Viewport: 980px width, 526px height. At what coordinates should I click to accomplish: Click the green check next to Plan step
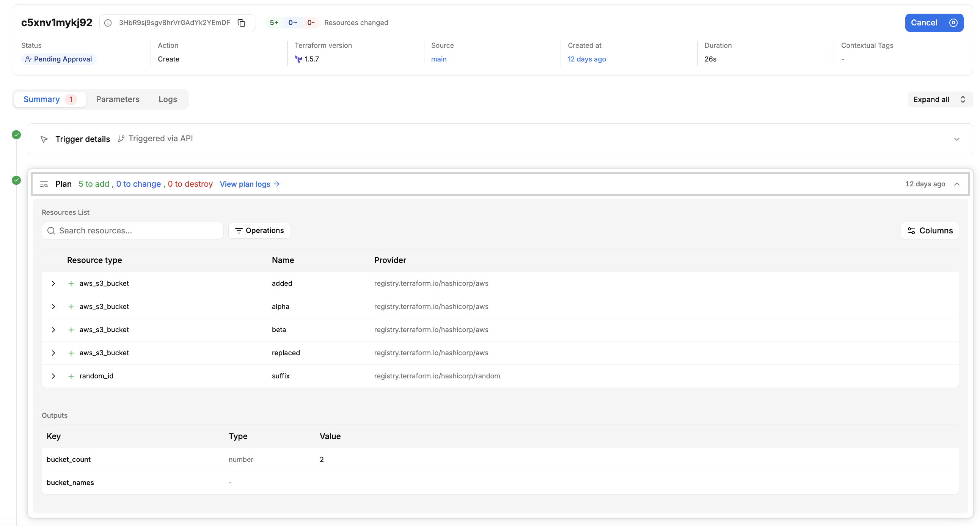pos(16,180)
